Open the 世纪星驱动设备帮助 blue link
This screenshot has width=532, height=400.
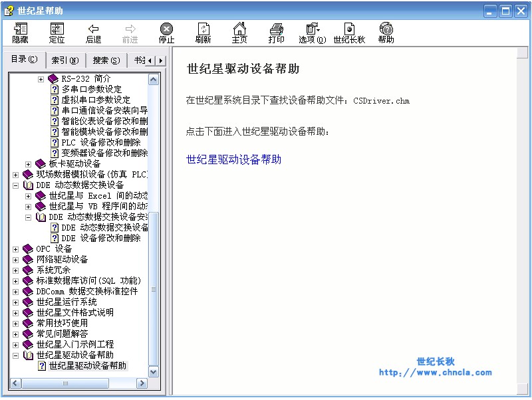(233, 159)
